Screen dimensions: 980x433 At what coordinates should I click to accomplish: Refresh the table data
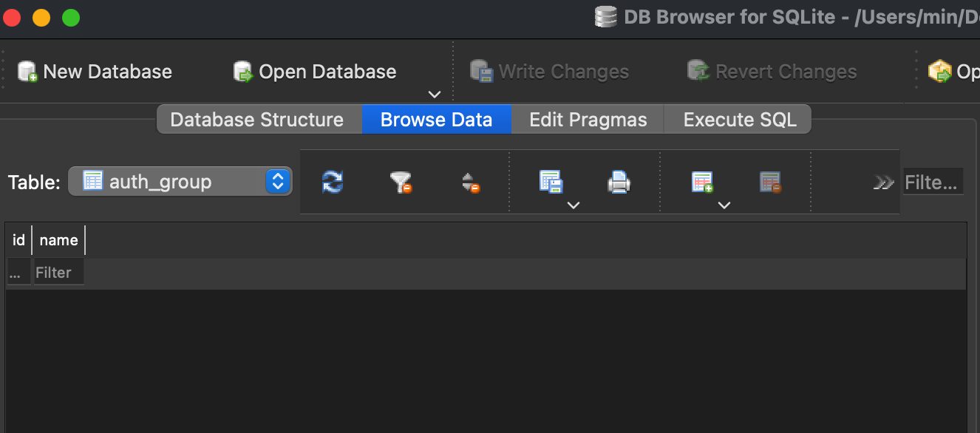tap(333, 182)
